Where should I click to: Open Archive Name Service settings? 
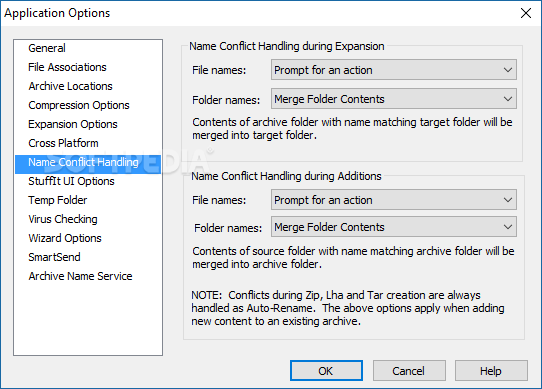click(x=80, y=276)
